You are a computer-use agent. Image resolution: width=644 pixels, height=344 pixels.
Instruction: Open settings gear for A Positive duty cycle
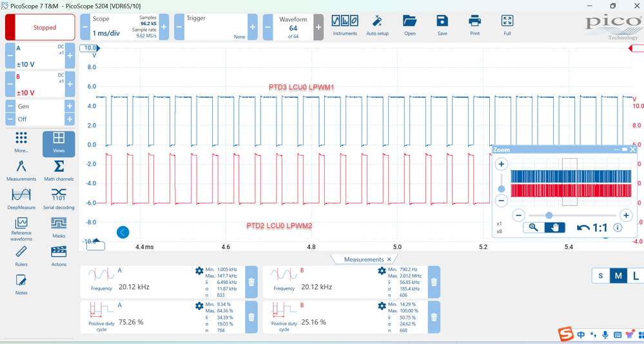[199, 306]
